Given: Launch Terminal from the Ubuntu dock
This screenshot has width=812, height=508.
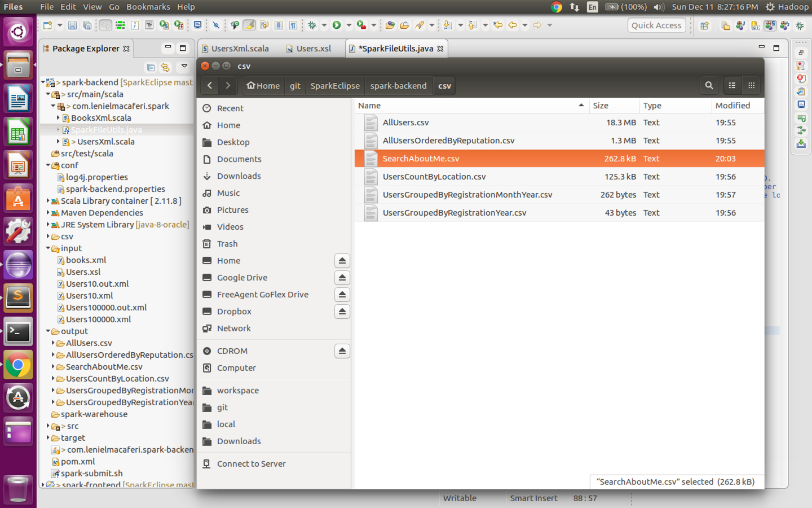Looking at the screenshot, I should 18,332.
